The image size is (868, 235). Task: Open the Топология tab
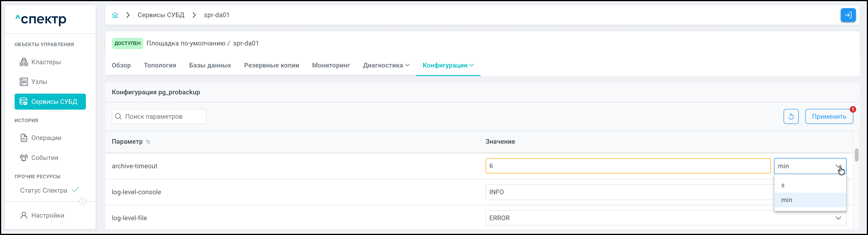tap(160, 65)
